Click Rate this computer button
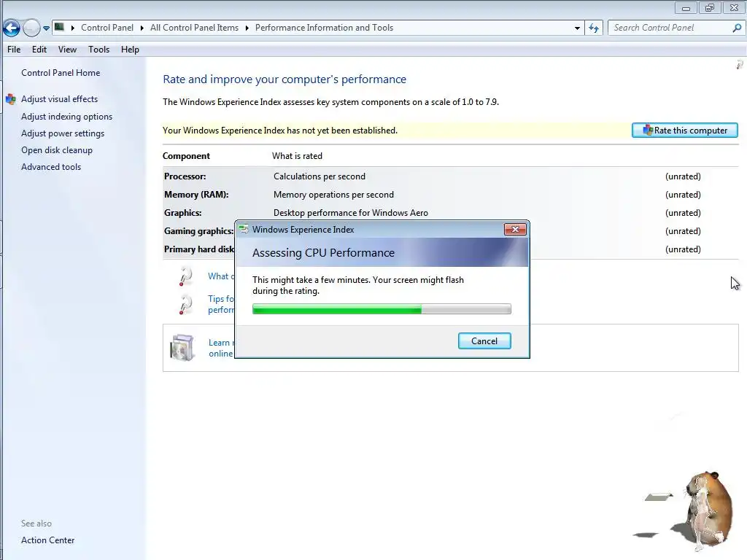This screenshot has width=747, height=560. tap(684, 131)
